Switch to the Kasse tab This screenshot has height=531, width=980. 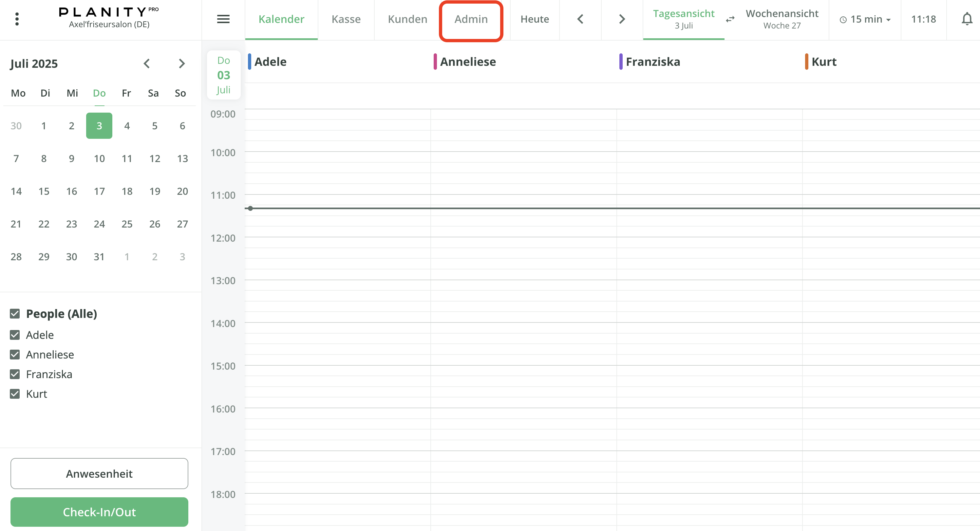click(x=346, y=19)
